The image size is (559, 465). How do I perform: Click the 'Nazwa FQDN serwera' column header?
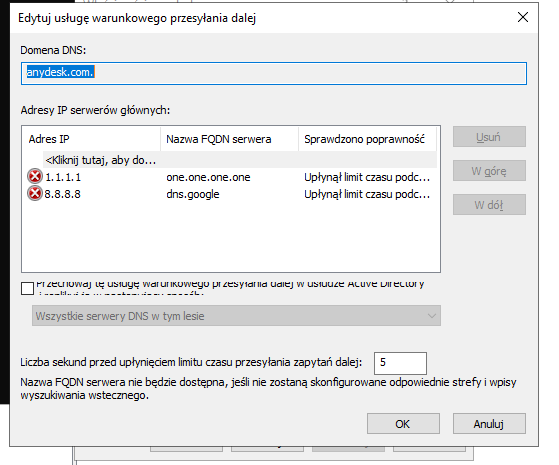pos(230,139)
